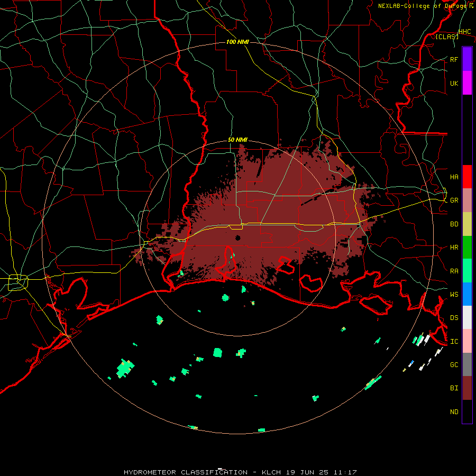Click the "19 JUN 25" date stamp
Image resolution: width=476 pixels, height=476 pixels.
click(x=308, y=472)
